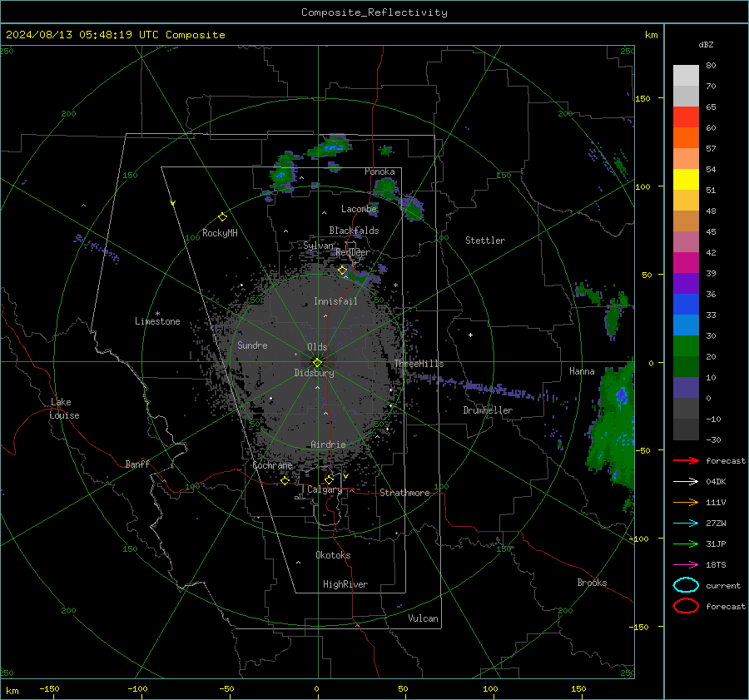Click the large green echo south of Hanna

tap(612, 425)
